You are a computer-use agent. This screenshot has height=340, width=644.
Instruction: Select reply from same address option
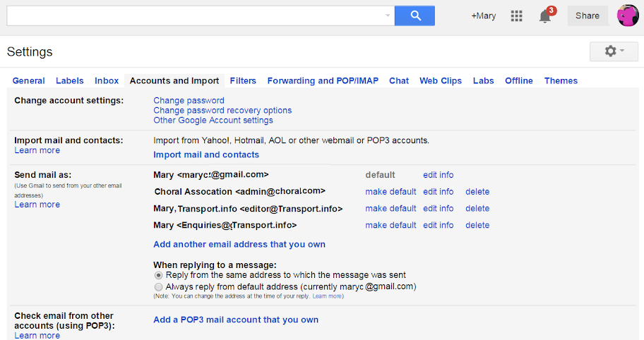159,275
